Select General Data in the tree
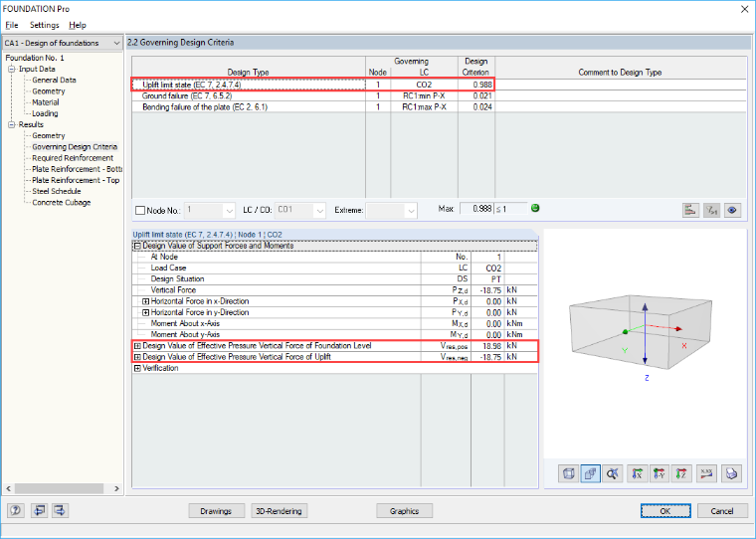The image size is (756, 539). (54, 80)
